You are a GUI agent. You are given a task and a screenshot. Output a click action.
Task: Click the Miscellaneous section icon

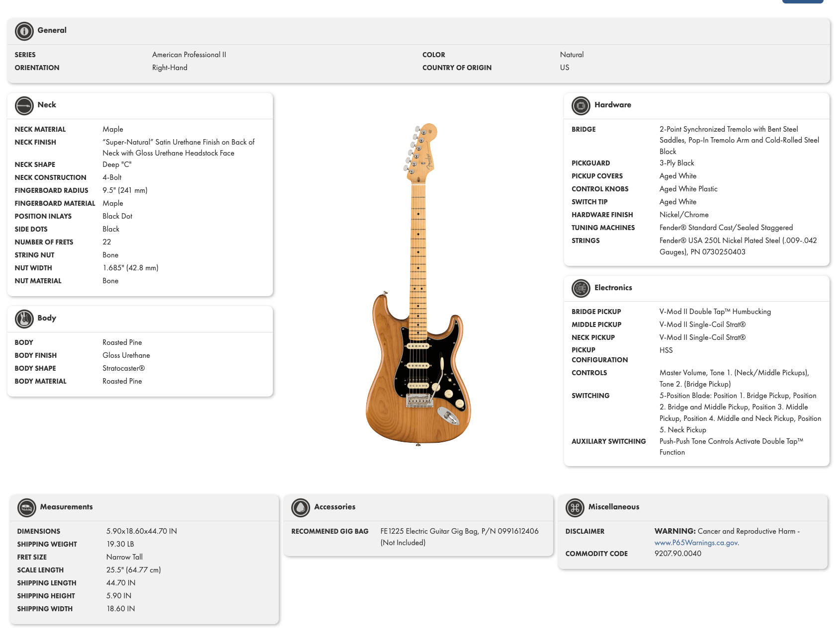point(575,507)
